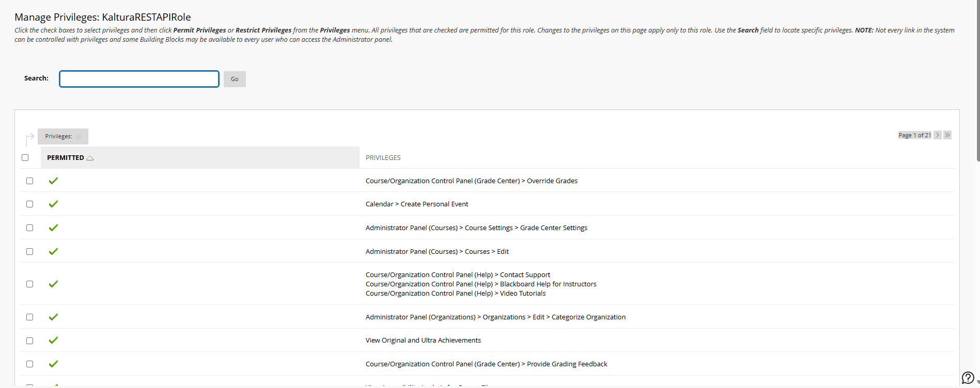The image size is (980, 388).
Task: Go to next page of privileges
Action: [x=938, y=135]
